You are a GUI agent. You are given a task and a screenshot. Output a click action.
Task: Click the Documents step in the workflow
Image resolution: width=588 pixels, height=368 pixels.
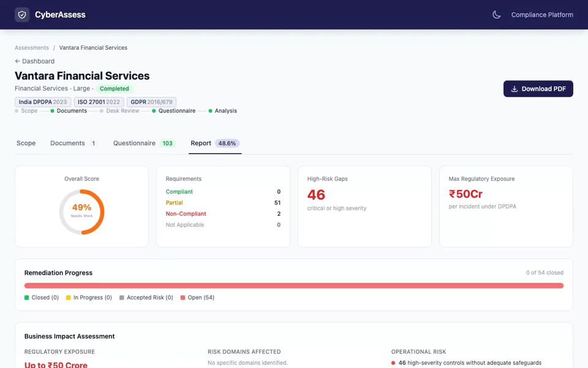(x=69, y=111)
